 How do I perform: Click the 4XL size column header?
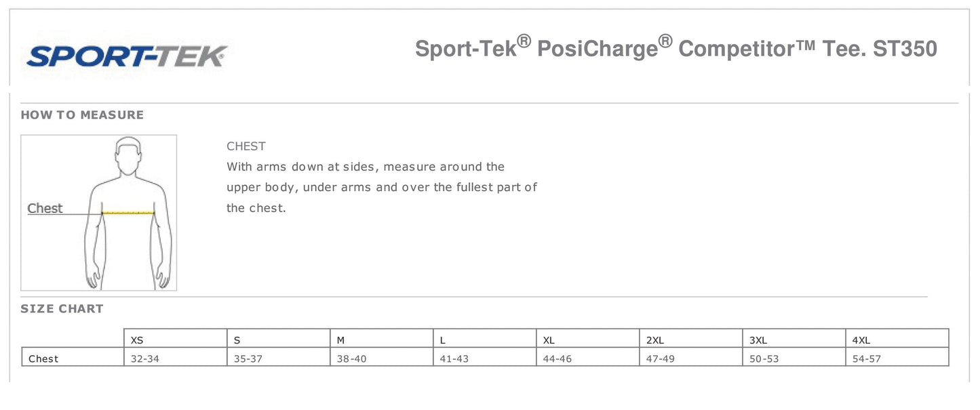[x=861, y=340]
